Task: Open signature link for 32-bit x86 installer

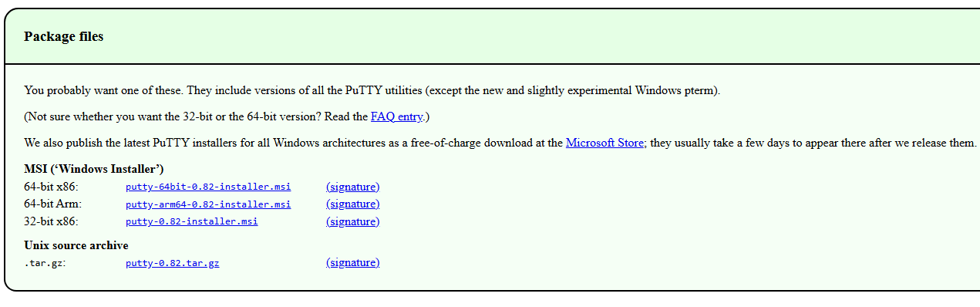Action: coord(353,221)
